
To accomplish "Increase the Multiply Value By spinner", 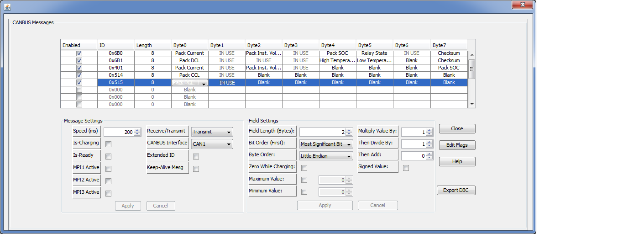I will [x=430, y=130].
